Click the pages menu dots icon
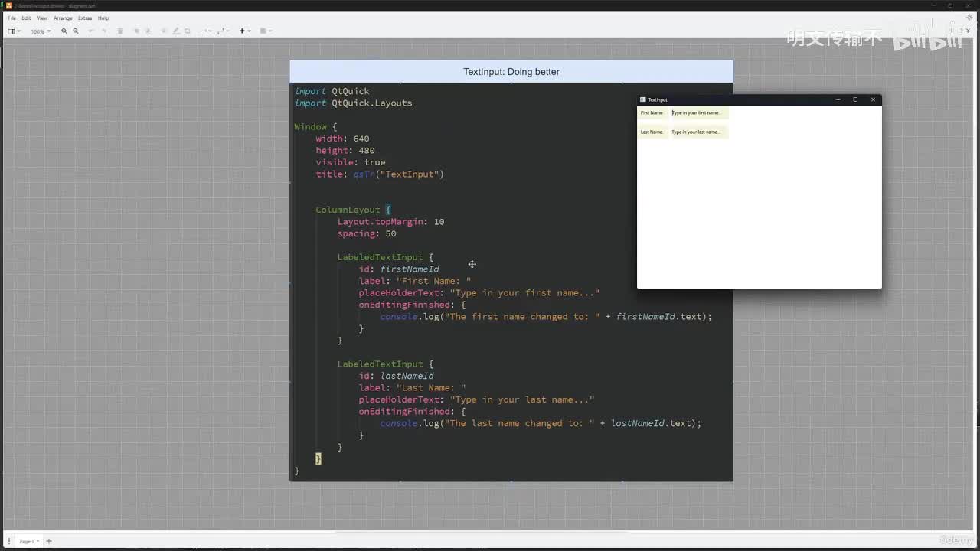The height and width of the screenshot is (551, 980). click(x=9, y=541)
